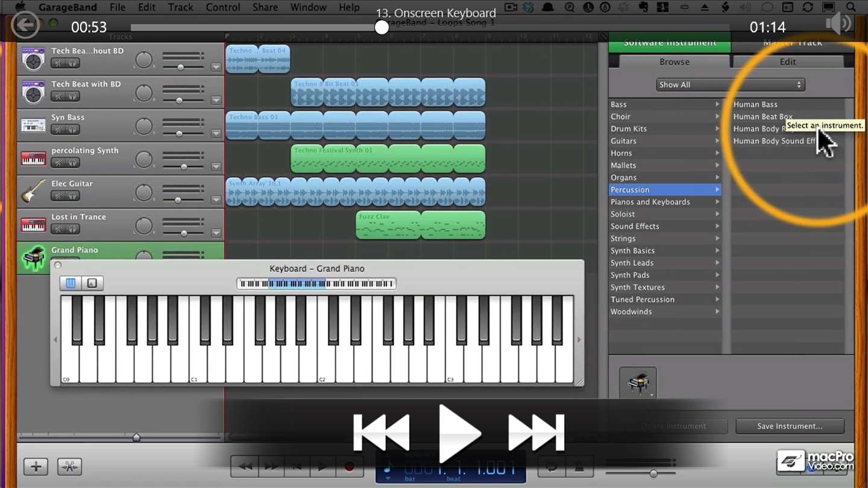Image resolution: width=868 pixels, height=488 pixels.
Task: Play the tutorial video with the large play button
Action: 459,433
